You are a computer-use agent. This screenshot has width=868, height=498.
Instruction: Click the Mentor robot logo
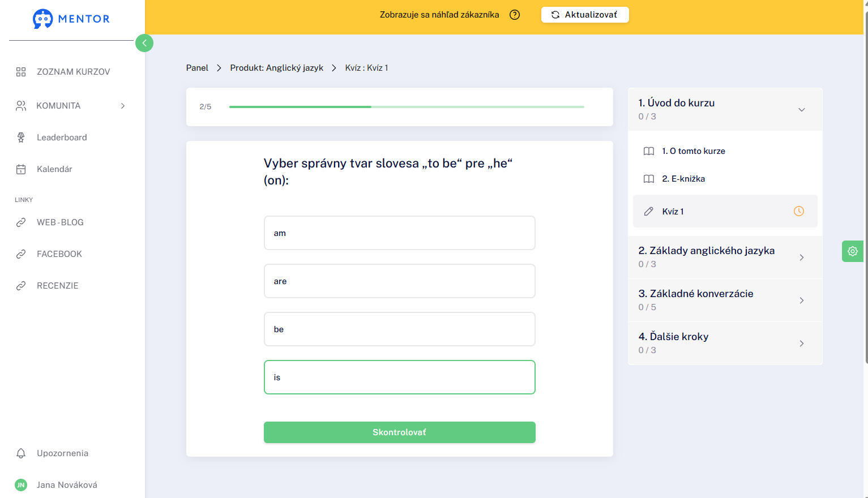43,19
